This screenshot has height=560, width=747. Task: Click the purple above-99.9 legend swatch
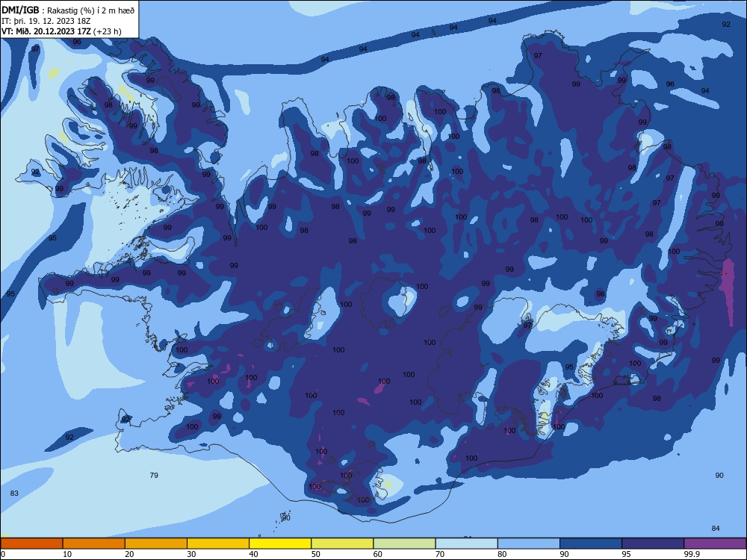coord(715,544)
